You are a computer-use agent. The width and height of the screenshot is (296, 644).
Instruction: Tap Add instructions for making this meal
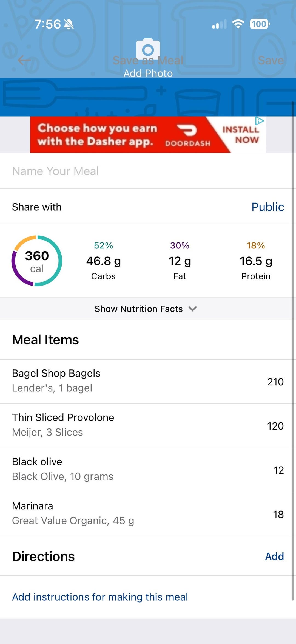click(x=100, y=597)
